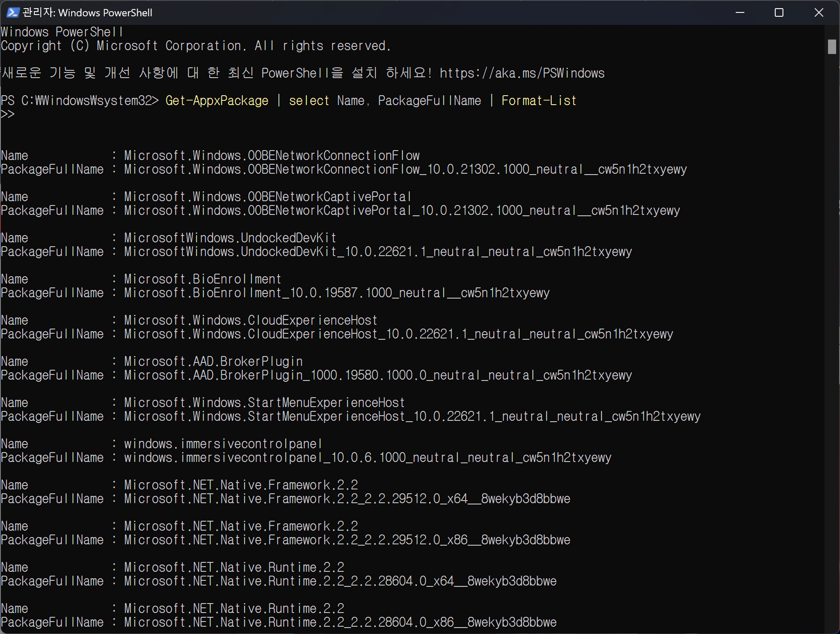Click the CloudExperienceHost PackageFullName value
Screen dimensions: 840x634
coord(398,334)
